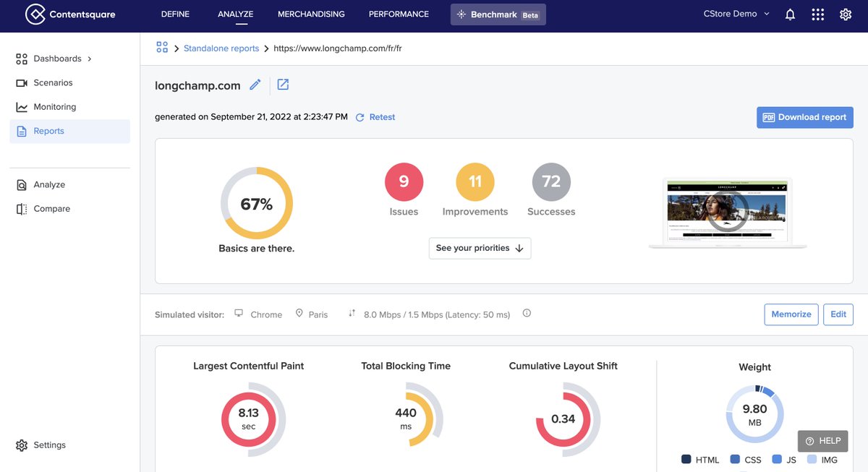Click the PDF icon on Download report
This screenshot has height=472, width=868.
pos(769,117)
